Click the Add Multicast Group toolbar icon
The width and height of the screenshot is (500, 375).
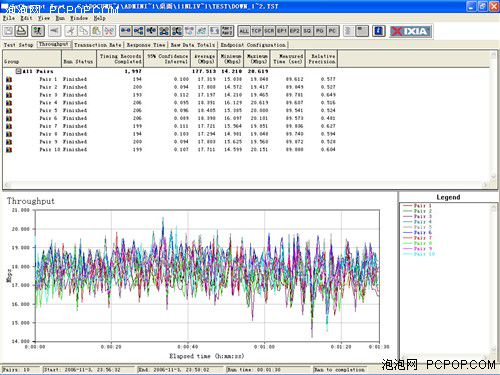138,31
